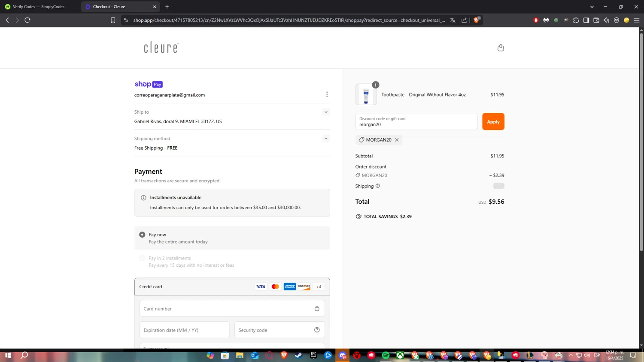Click the Card number field

[x=232, y=308]
